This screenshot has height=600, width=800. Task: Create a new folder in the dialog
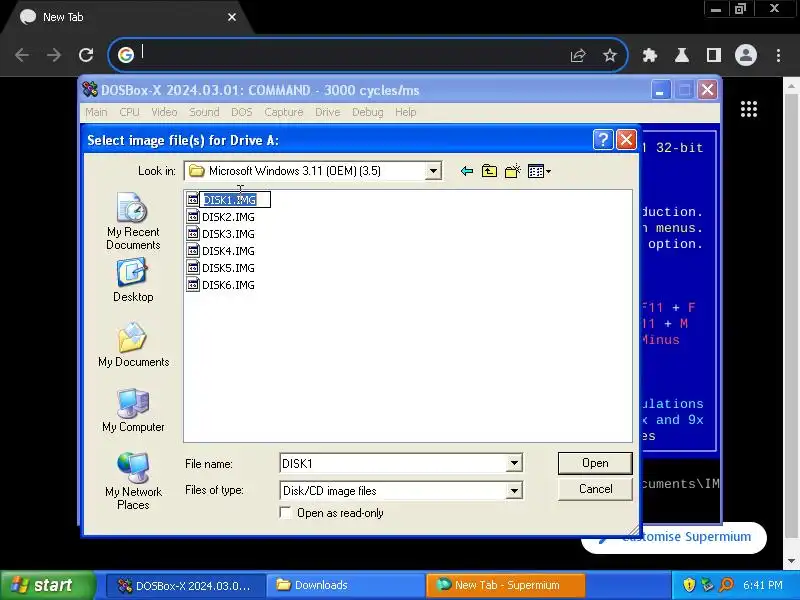512,171
